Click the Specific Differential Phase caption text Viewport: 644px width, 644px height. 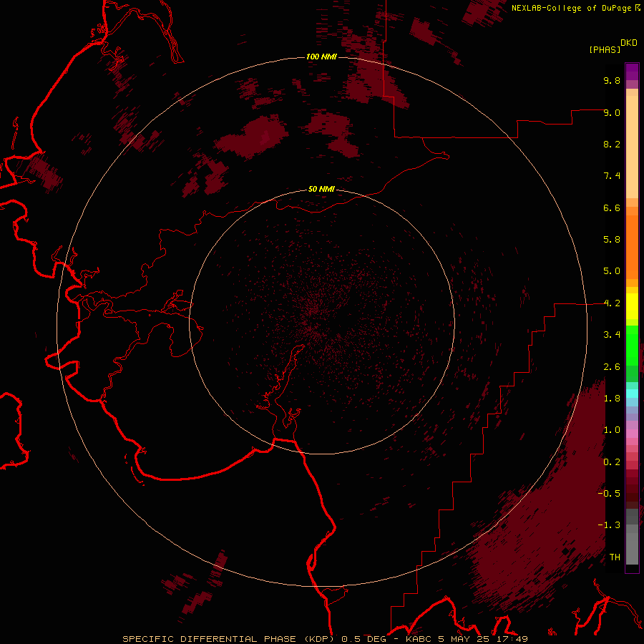pyautogui.click(x=325, y=639)
